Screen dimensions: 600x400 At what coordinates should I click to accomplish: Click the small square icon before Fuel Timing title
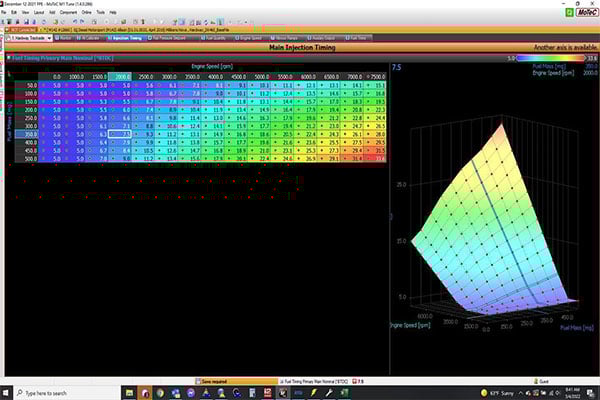(8, 58)
